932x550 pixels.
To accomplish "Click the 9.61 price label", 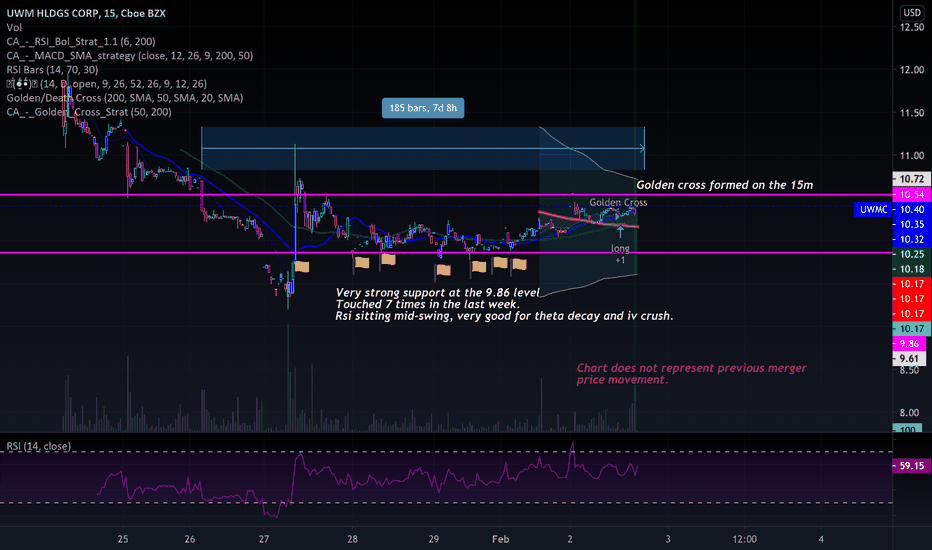I will point(909,358).
